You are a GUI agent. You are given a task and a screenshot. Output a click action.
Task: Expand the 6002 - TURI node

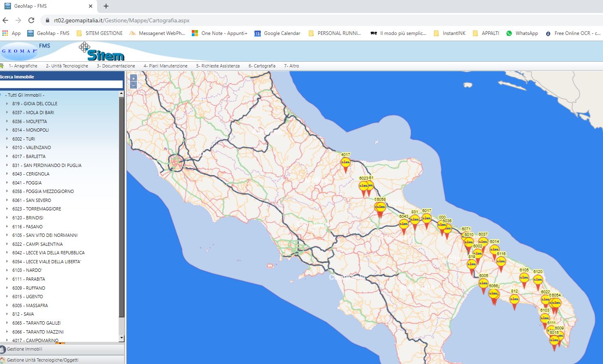click(x=7, y=139)
